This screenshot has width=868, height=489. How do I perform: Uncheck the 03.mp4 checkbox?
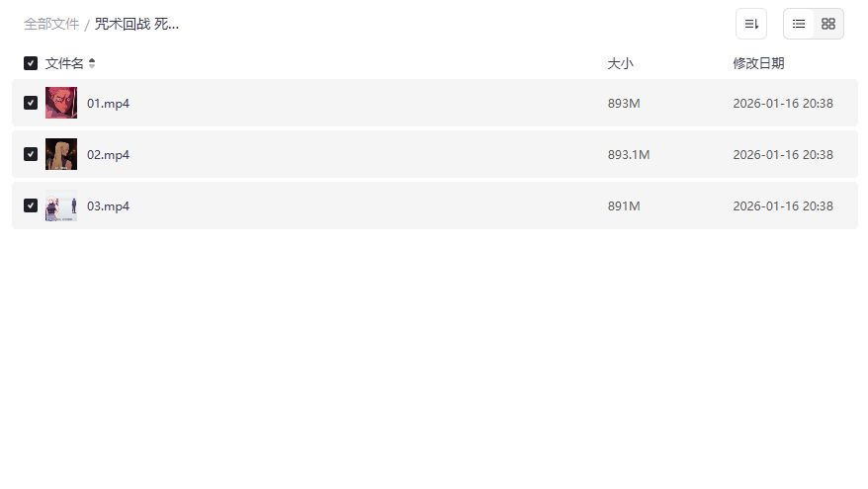(x=31, y=205)
